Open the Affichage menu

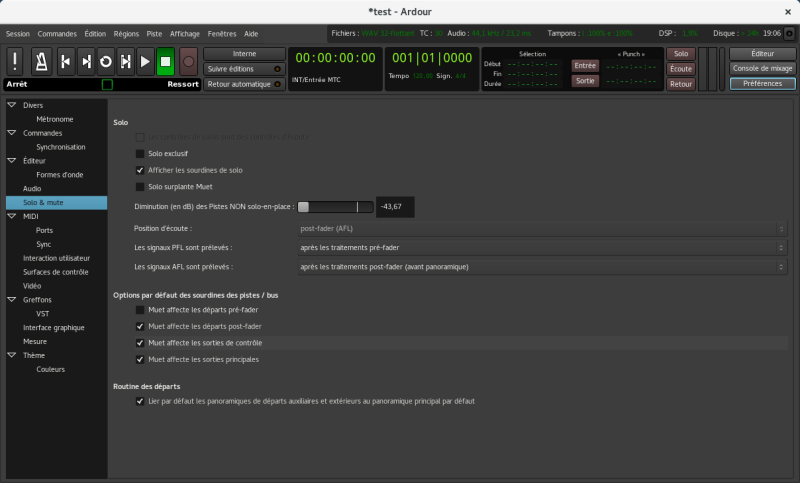click(185, 34)
